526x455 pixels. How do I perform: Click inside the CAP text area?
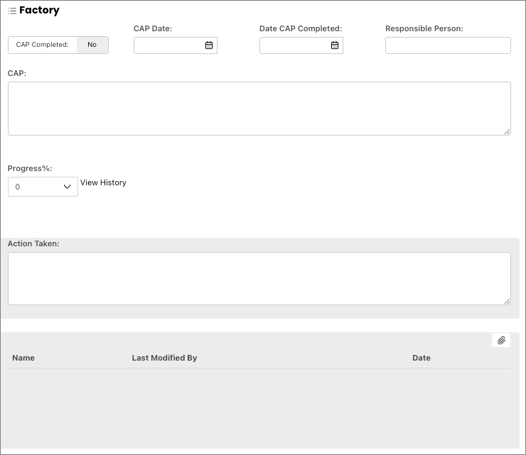point(259,109)
